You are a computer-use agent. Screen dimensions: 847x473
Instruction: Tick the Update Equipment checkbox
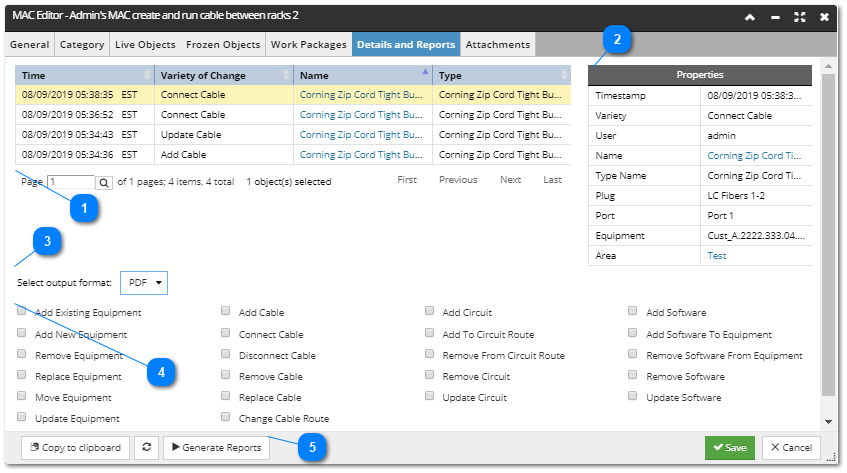pos(22,417)
